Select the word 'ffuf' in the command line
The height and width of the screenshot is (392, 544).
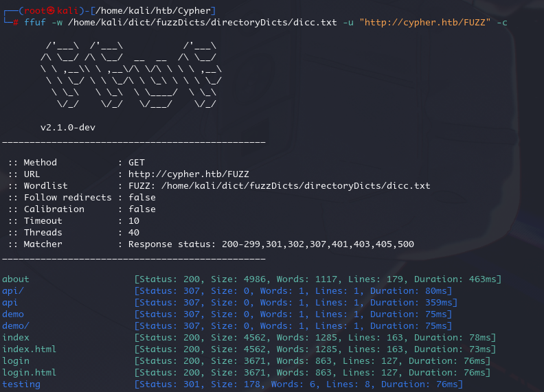click(35, 23)
